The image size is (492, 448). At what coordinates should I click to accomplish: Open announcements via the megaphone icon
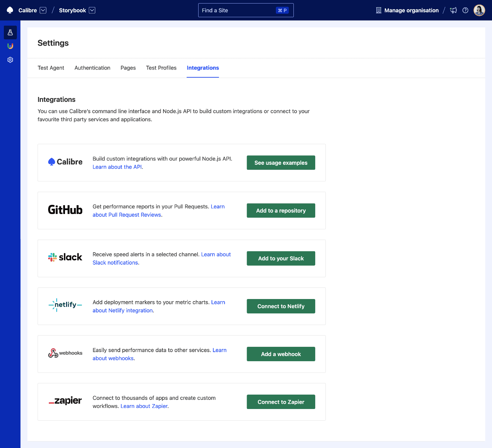(453, 11)
